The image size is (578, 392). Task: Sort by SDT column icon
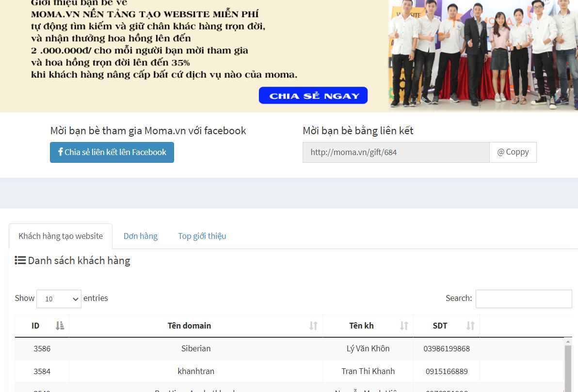470,326
